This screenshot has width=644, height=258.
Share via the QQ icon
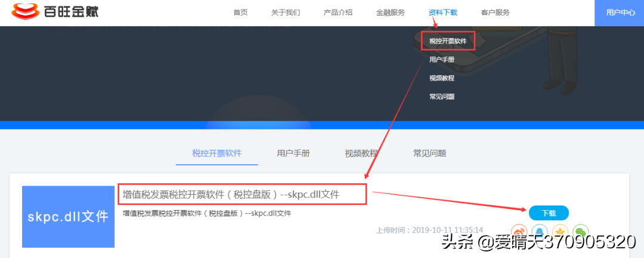coord(540,231)
